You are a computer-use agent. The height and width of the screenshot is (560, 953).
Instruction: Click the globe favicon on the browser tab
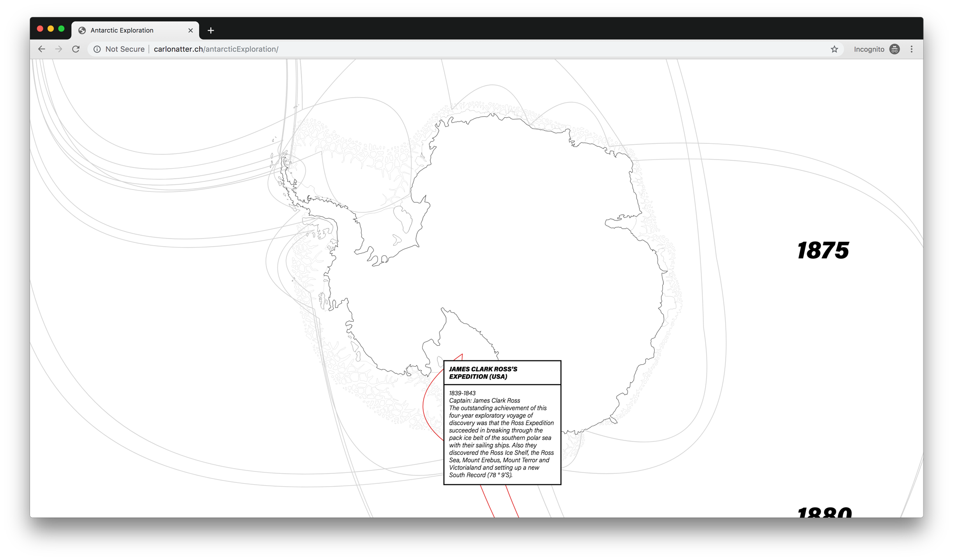(82, 30)
